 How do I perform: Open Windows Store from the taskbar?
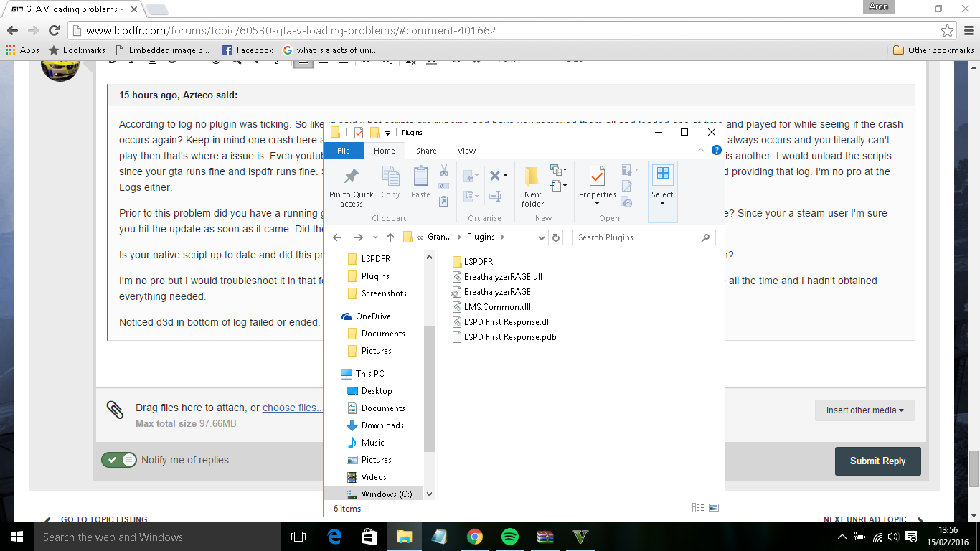369,537
